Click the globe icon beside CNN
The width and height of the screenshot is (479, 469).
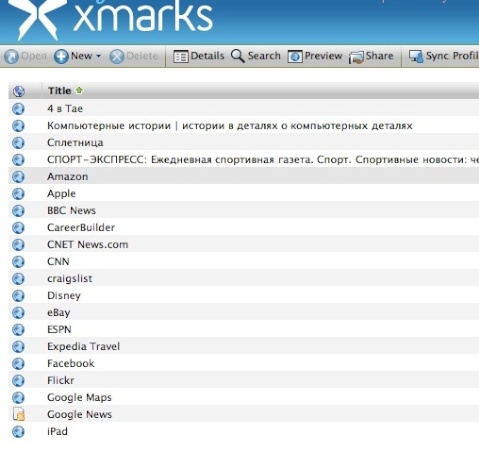(18, 262)
